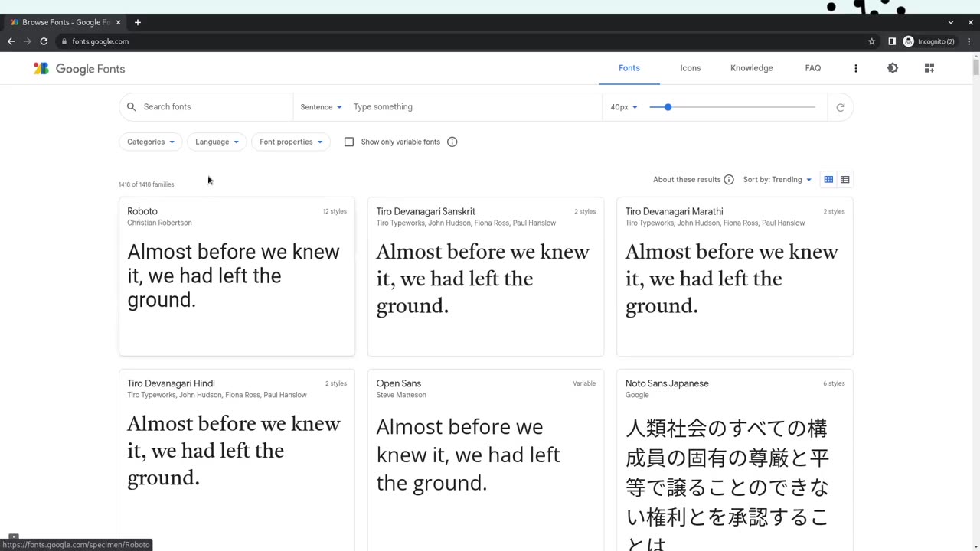Image resolution: width=980 pixels, height=551 pixels.
Task: Close the Browse Fonts tab
Action: pyautogui.click(x=118, y=22)
